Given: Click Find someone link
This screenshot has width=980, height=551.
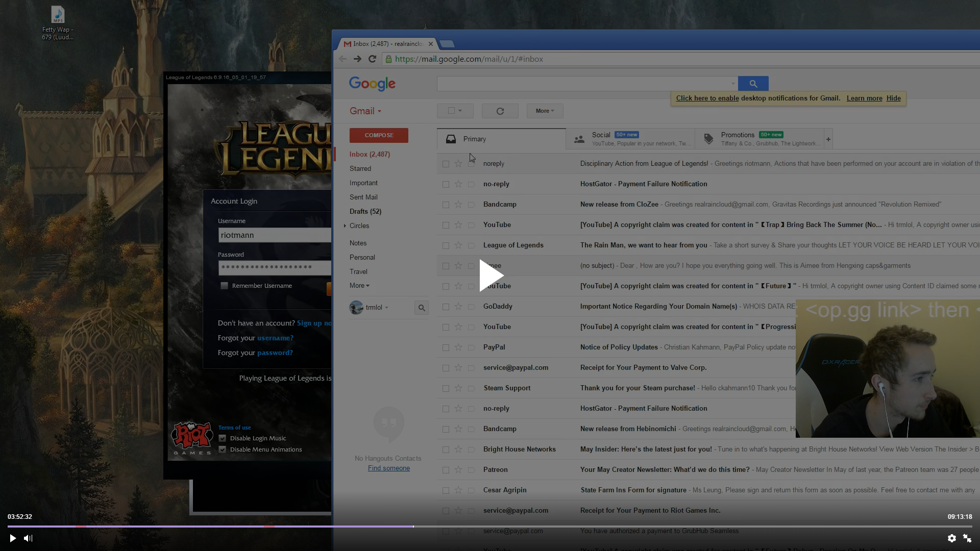Looking at the screenshot, I should 389,468.
